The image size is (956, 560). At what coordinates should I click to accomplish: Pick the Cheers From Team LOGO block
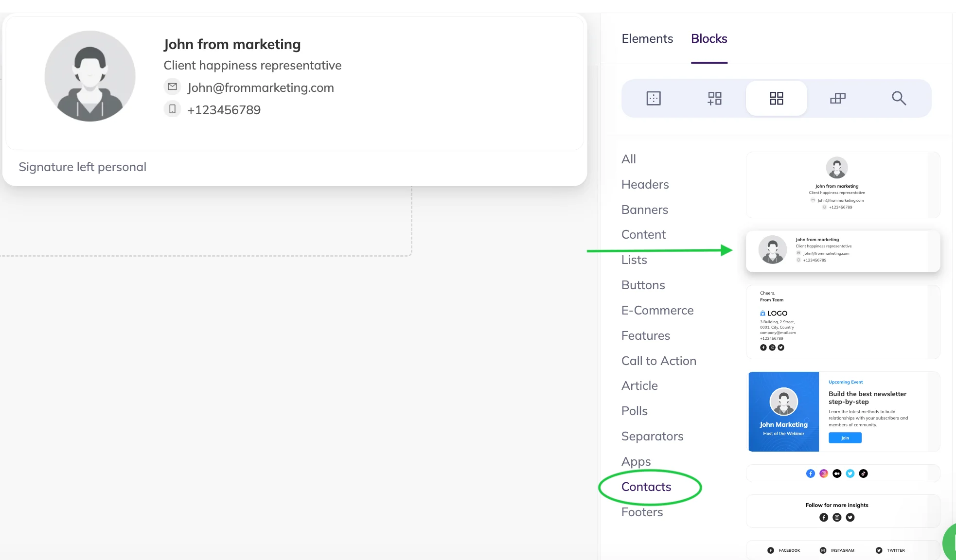pos(843,322)
